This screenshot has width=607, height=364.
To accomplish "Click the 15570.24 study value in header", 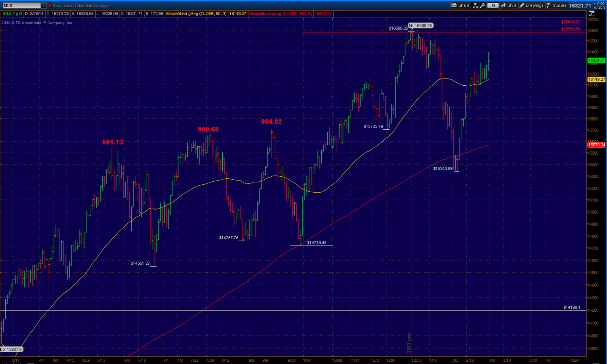I will 323,14.
